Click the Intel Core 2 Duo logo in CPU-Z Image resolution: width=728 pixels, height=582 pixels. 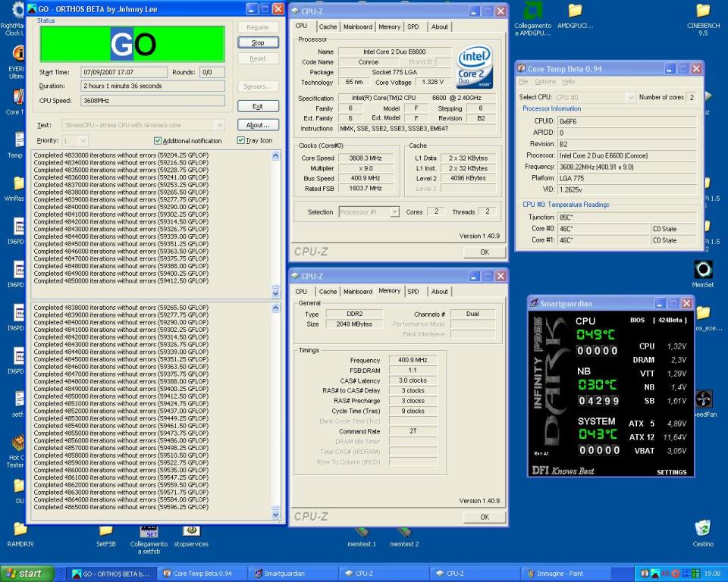tap(474, 66)
